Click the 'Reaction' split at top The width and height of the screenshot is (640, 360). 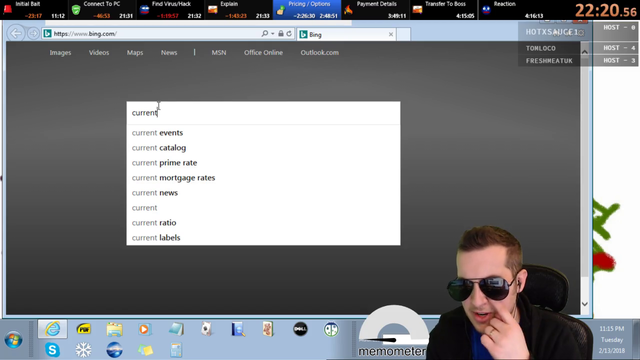511,10
